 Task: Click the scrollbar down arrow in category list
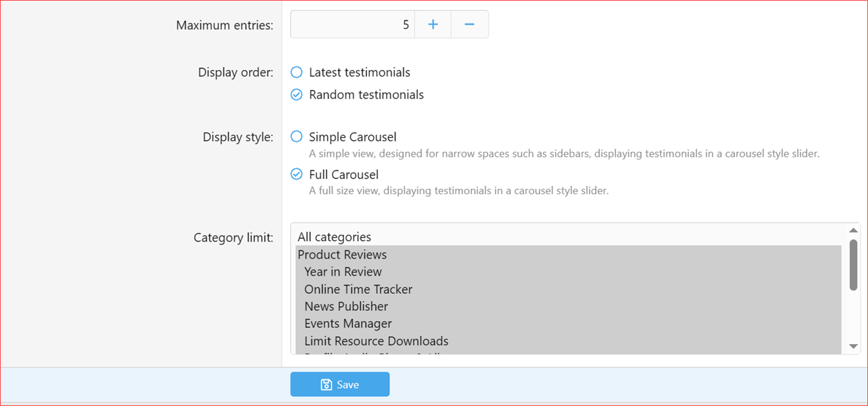click(x=852, y=346)
